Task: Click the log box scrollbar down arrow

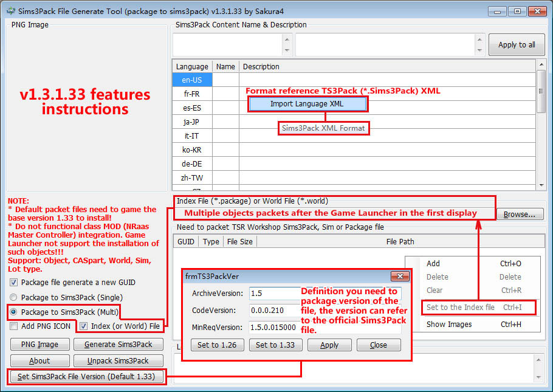Action: coord(538,377)
